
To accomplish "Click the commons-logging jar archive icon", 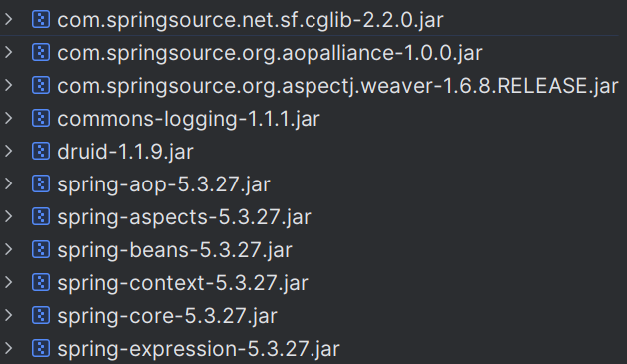I will point(41,119).
